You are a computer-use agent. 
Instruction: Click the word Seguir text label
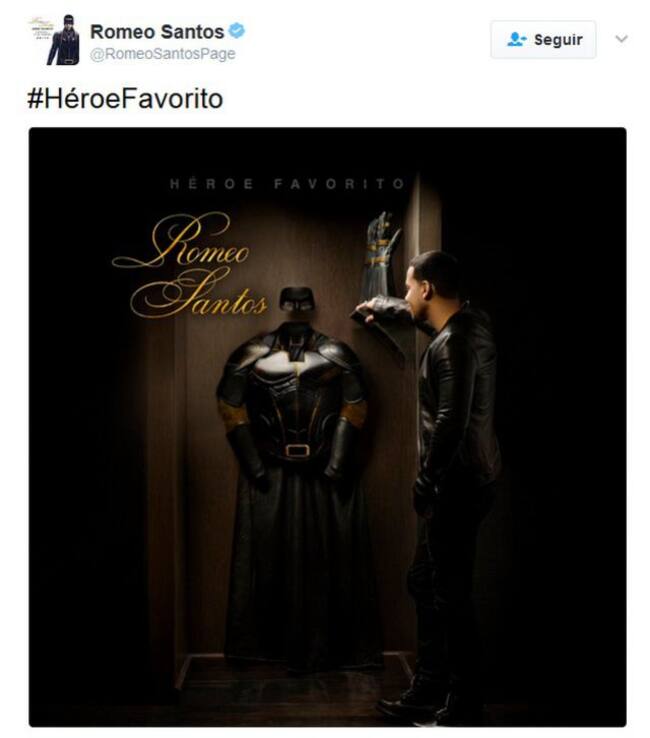(558, 40)
